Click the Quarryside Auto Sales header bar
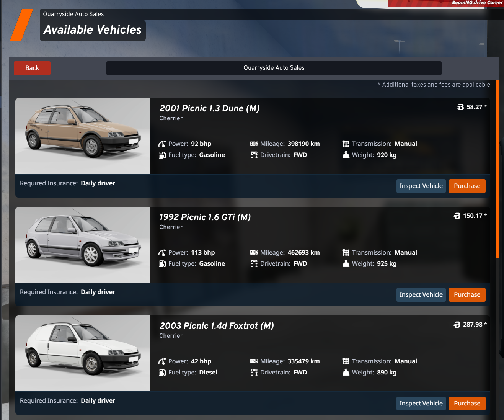Screen dimensions: 504x420 [274, 68]
